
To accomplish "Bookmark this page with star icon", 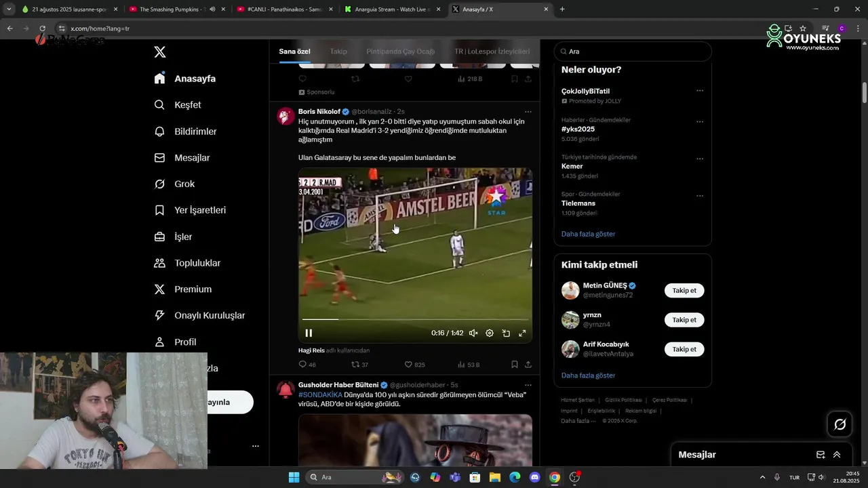I will click(803, 28).
